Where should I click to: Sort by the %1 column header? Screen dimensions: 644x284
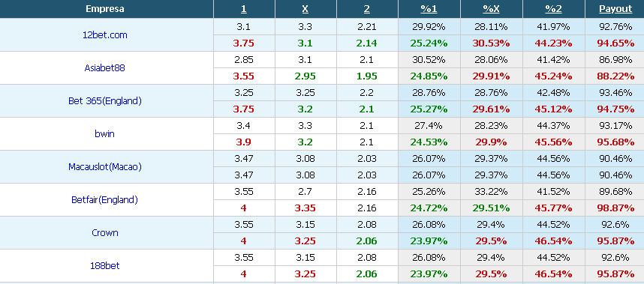[429, 9]
